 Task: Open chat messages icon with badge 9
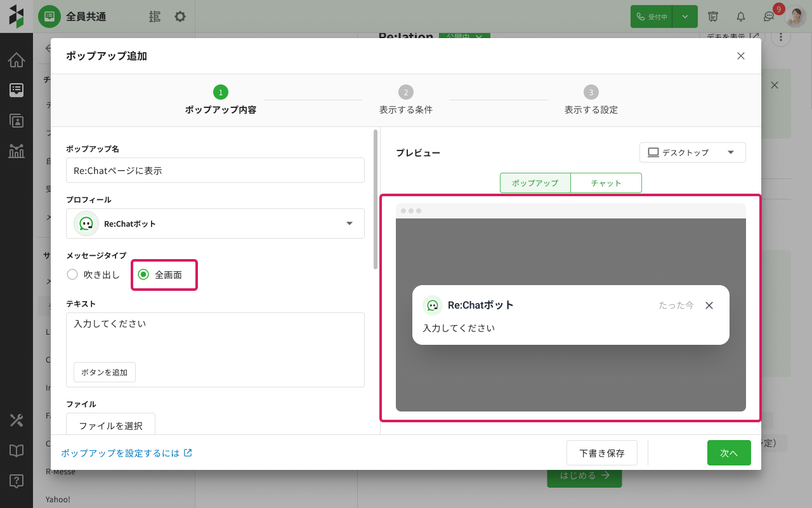(x=769, y=17)
